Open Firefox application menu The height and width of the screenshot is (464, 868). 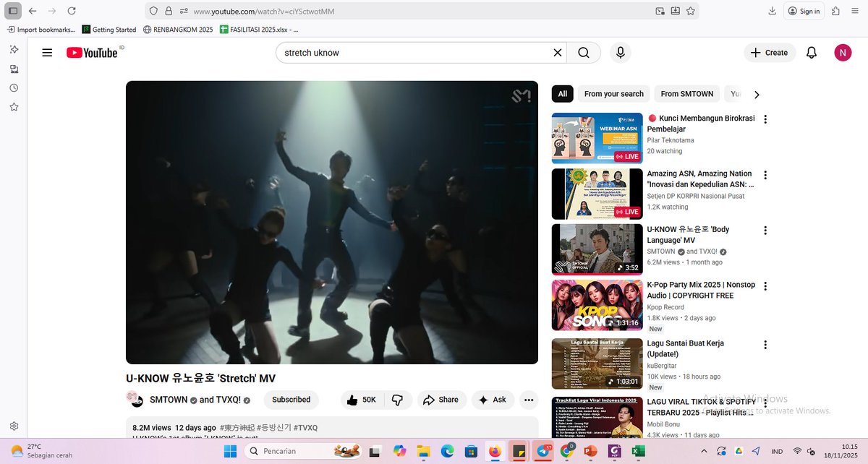coord(856,11)
